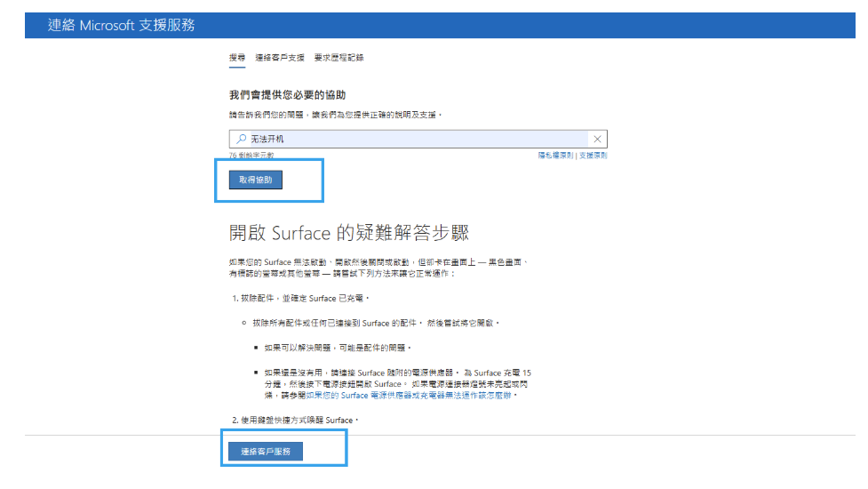This screenshot has height=489, width=868.
Task: Click the 連絡客戶服務 button
Action: (x=266, y=452)
